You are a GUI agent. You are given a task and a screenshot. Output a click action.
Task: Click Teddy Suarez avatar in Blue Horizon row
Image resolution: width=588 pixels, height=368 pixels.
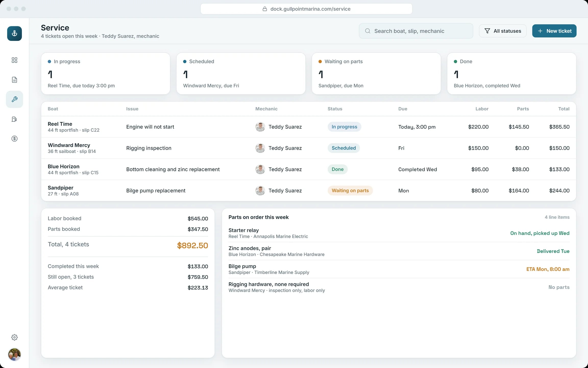point(260,169)
